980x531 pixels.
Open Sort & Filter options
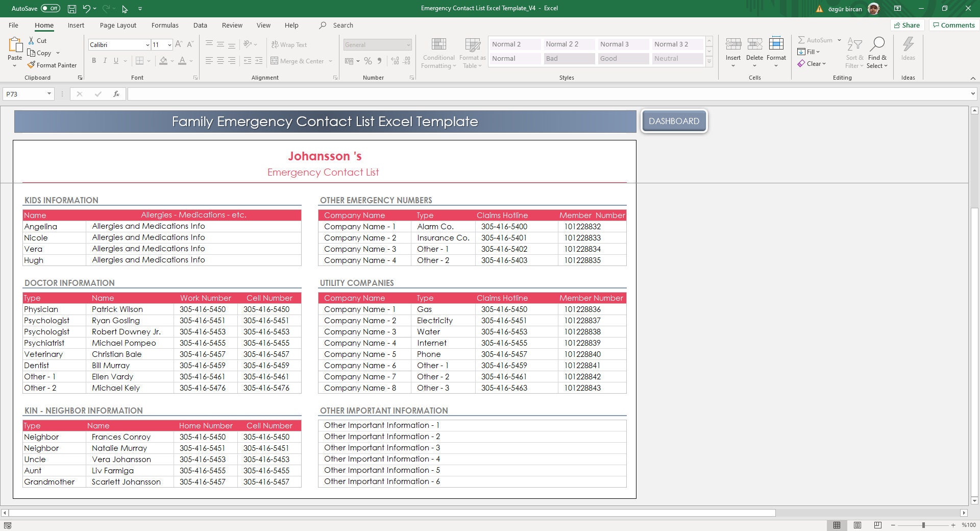854,53
